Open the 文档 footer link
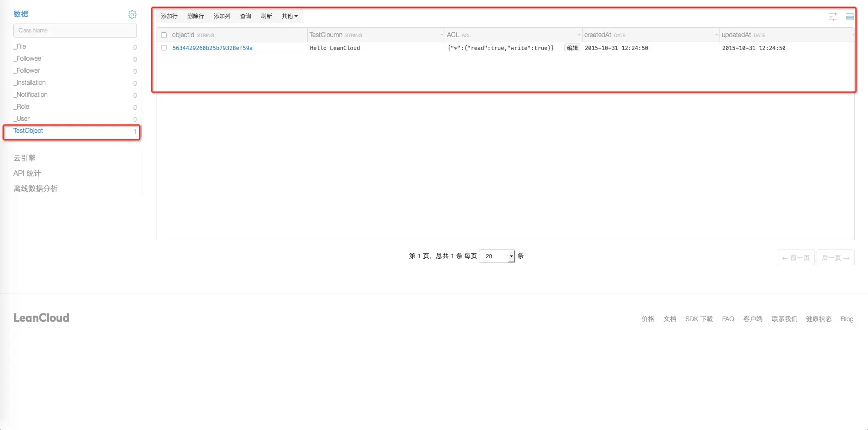Viewport: 868px width, 430px height. 670,319
